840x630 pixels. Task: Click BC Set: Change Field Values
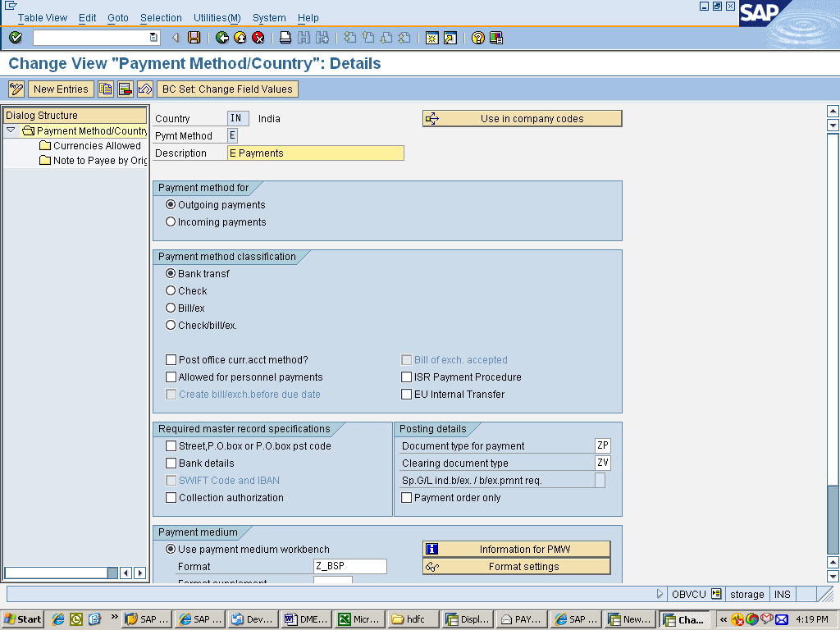pyautogui.click(x=226, y=89)
